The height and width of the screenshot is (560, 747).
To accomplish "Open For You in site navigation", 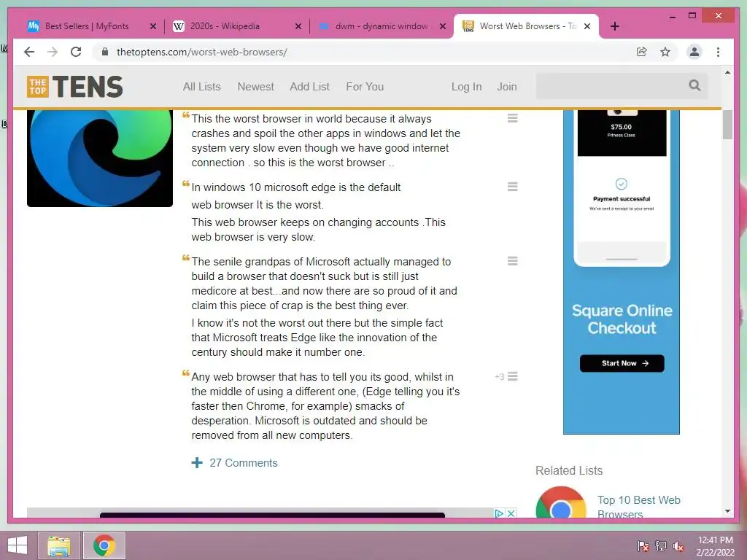I will tap(365, 87).
